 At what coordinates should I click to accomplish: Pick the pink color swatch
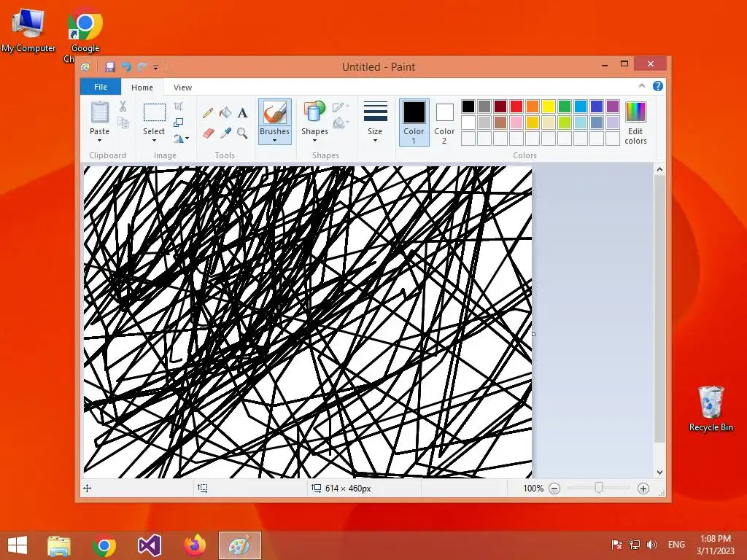click(x=516, y=122)
